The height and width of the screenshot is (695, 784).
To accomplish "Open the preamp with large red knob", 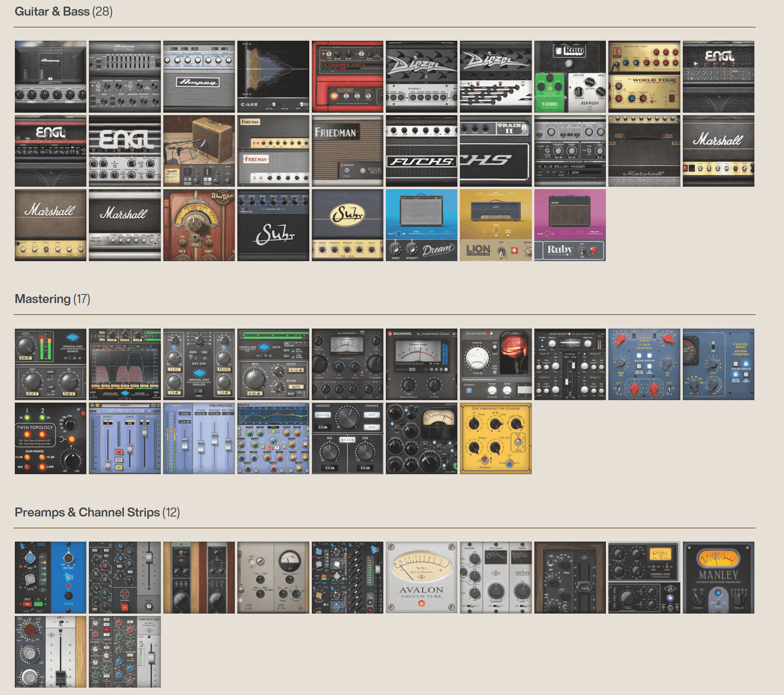I will [51, 652].
